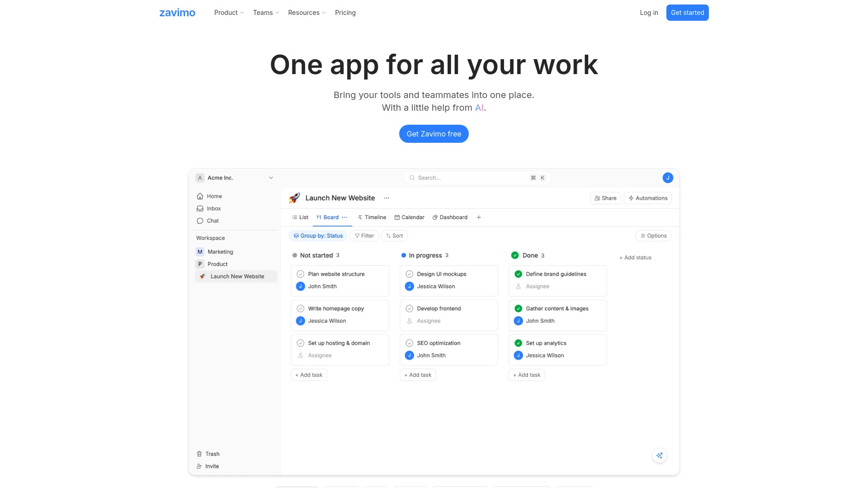The height and width of the screenshot is (488, 868).
Task: Click the Log in link
Action: tap(649, 12)
